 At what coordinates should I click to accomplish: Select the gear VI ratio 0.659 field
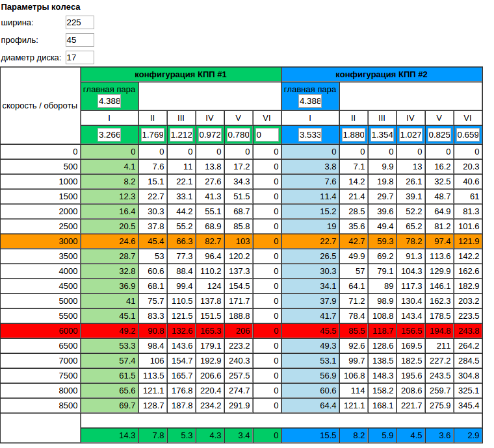468,135
